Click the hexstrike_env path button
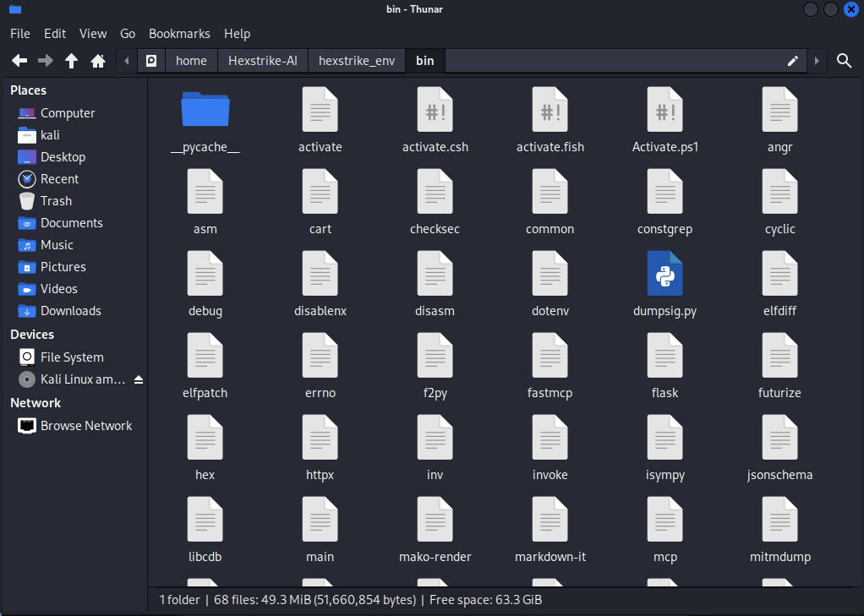 click(357, 61)
